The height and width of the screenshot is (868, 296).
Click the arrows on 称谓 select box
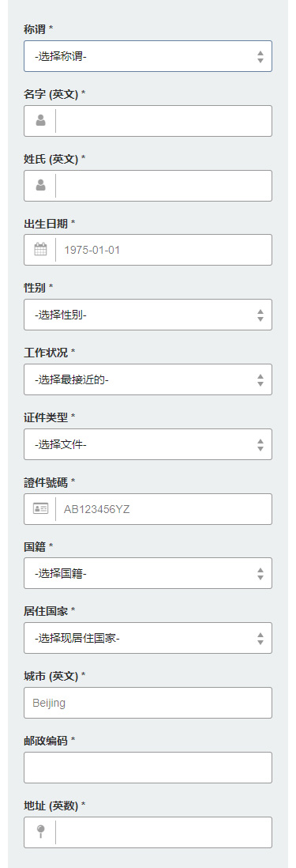pyautogui.click(x=260, y=56)
